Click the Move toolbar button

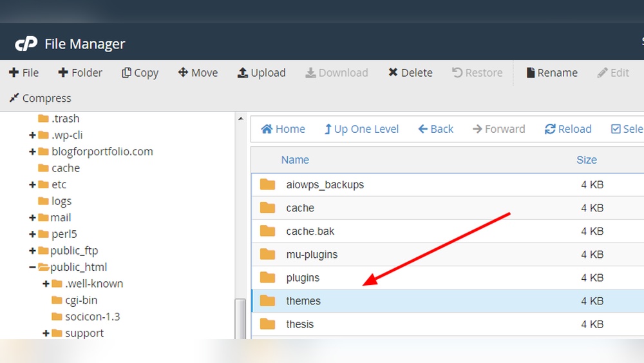198,73
